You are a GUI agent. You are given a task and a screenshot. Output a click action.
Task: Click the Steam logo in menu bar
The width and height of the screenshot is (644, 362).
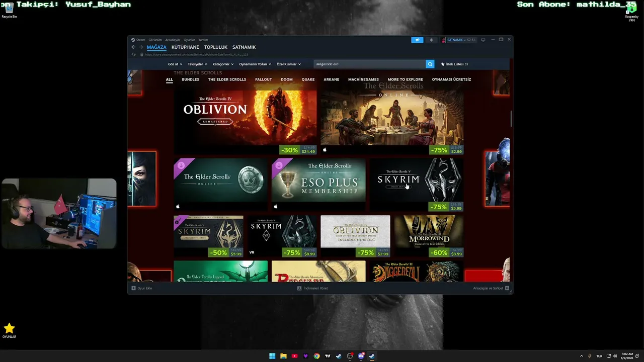[x=133, y=40]
